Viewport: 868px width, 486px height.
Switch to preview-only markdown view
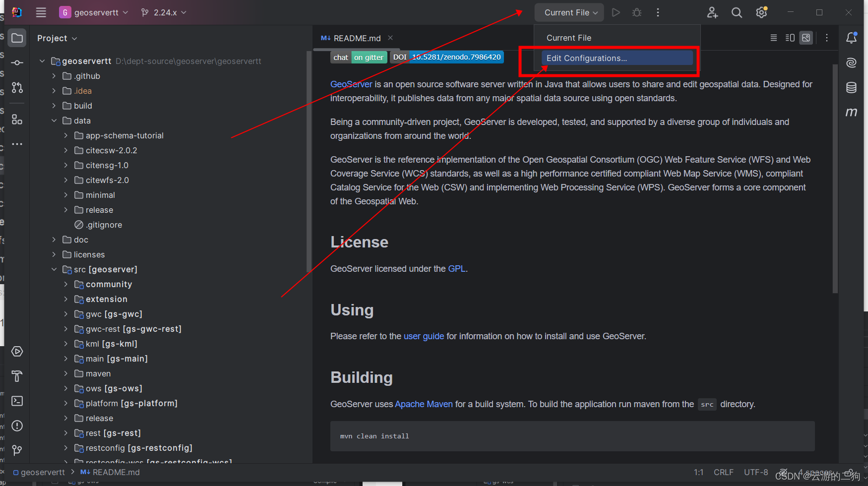click(806, 38)
